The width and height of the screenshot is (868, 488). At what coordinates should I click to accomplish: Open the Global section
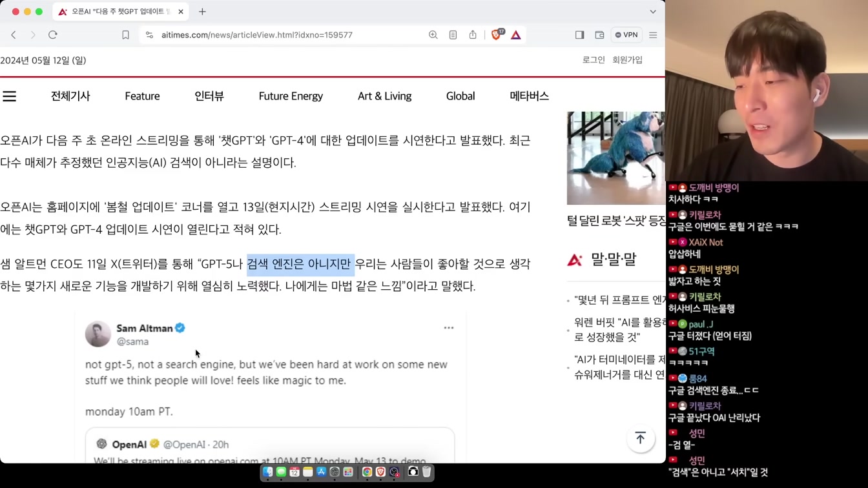pyautogui.click(x=460, y=96)
